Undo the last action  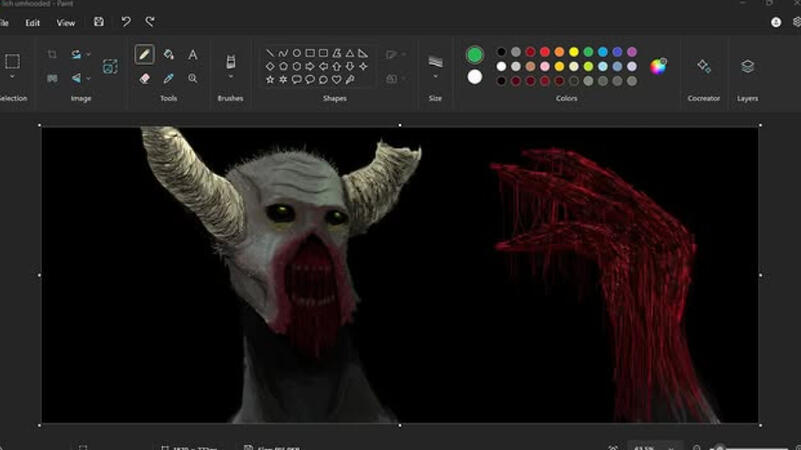pos(125,22)
